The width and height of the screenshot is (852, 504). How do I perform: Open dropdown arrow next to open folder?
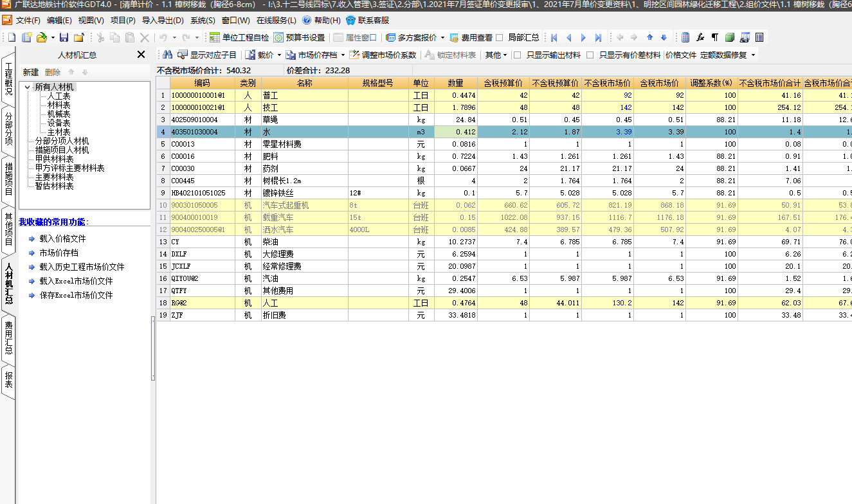point(51,38)
